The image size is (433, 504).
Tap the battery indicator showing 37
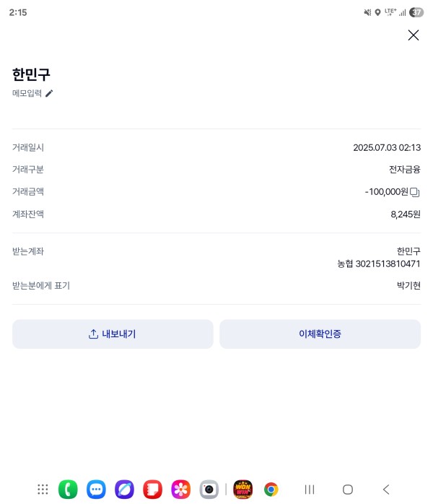[x=416, y=12]
